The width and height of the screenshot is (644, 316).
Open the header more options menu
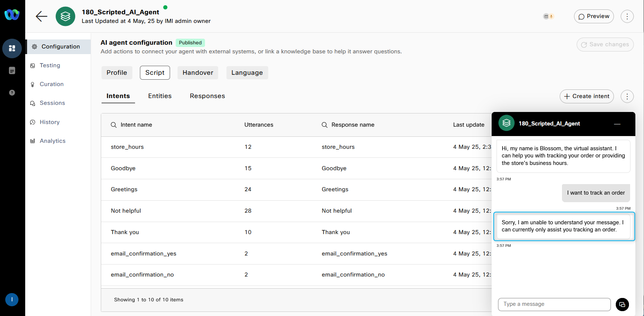click(627, 17)
